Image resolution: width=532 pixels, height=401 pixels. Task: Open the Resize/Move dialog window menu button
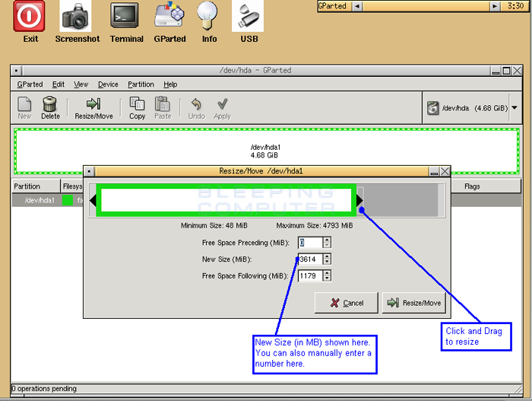(89, 171)
